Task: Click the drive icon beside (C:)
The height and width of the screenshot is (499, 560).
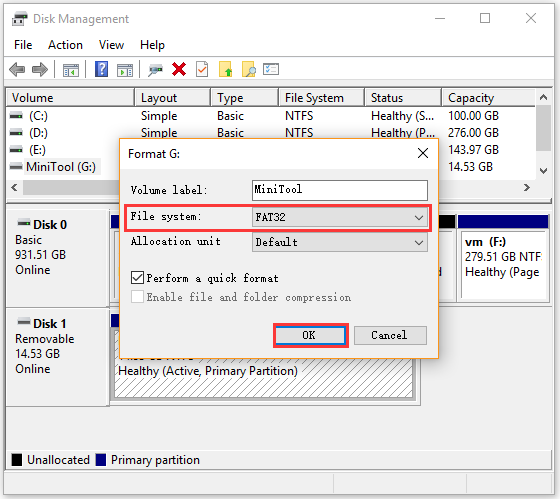Action: [16, 116]
